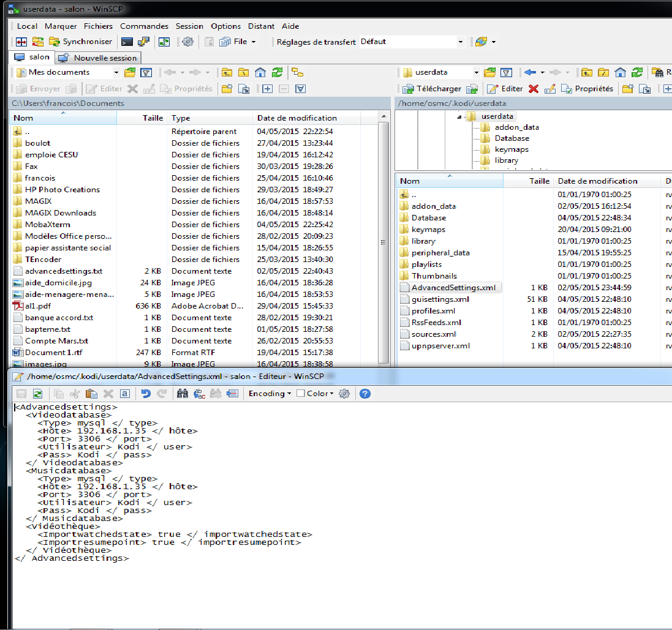Image resolution: width=672 pixels, height=630 pixels.
Task: Go to local home directory icon
Action: point(260,72)
